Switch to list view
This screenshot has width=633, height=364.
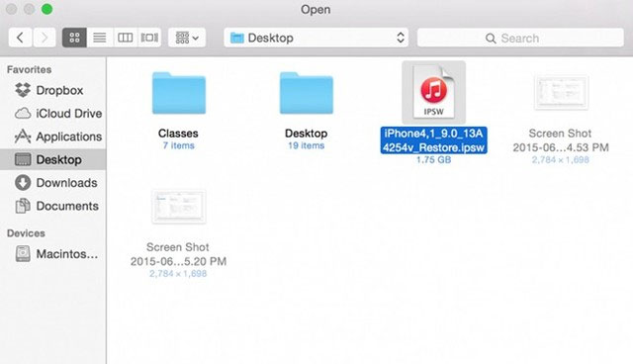click(x=99, y=38)
